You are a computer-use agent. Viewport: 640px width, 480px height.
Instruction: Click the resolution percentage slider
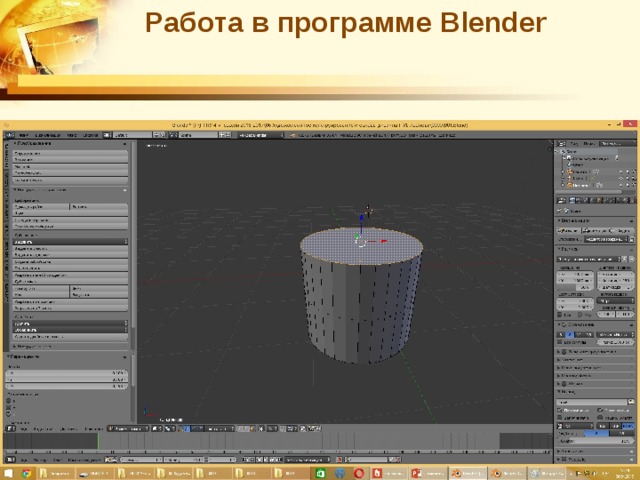(x=575, y=287)
